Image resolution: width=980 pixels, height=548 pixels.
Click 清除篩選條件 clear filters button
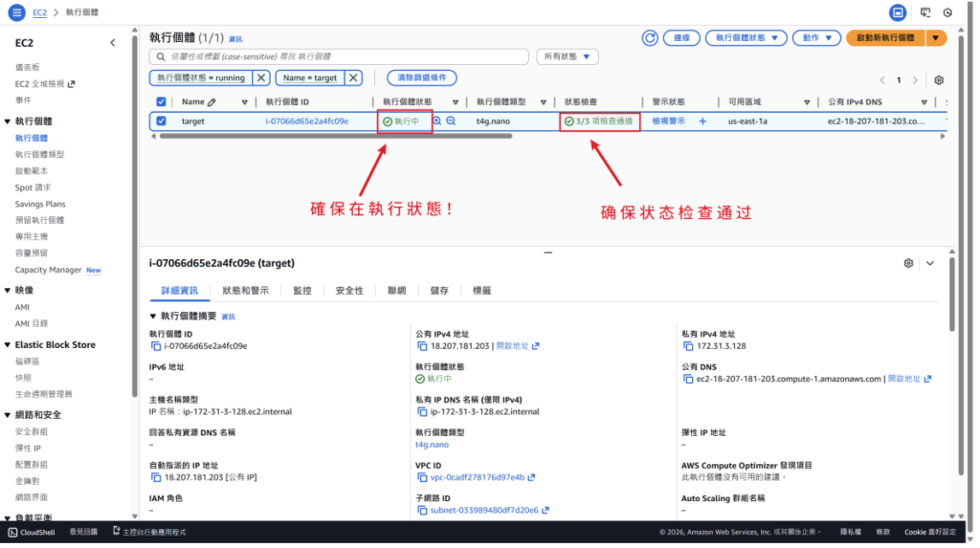pyautogui.click(x=424, y=78)
